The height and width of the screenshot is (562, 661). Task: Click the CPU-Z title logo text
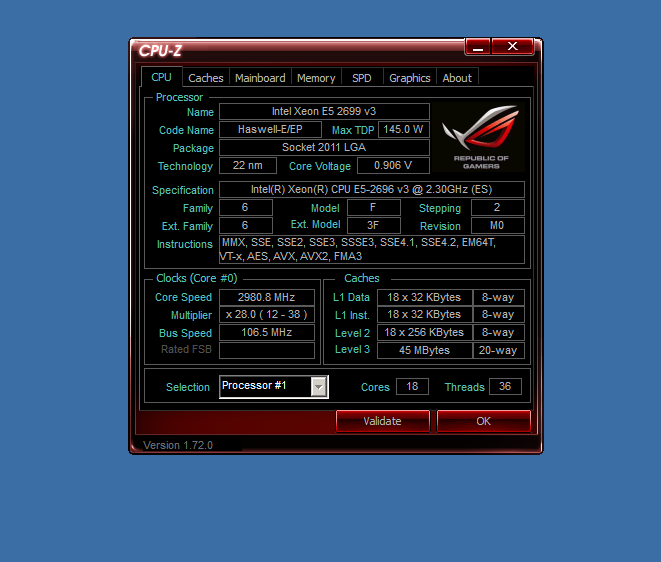(x=161, y=51)
